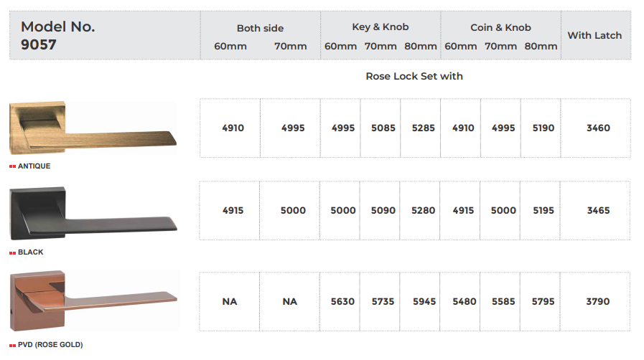The image size is (644, 360).
Task: Select the With Latch column header
Action: click(x=594, y=35)
